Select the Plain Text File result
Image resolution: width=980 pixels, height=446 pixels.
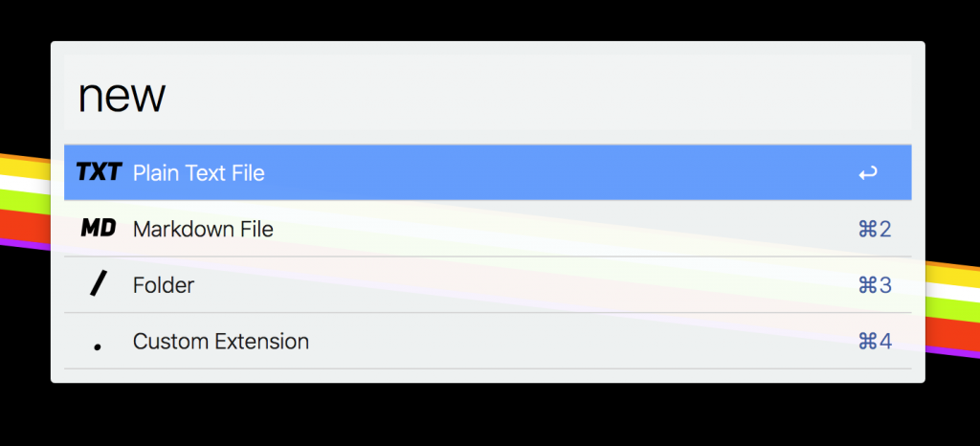(198, 173)
